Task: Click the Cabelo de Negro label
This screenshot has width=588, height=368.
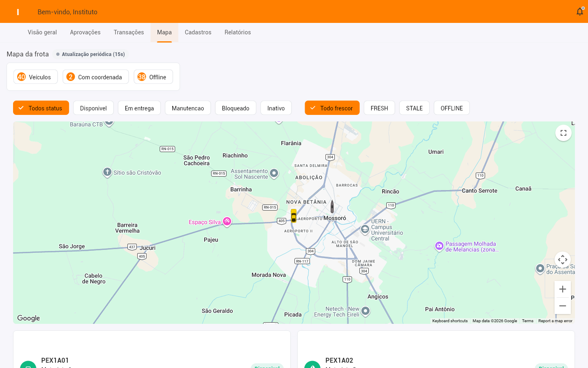Action: point(94,278)
